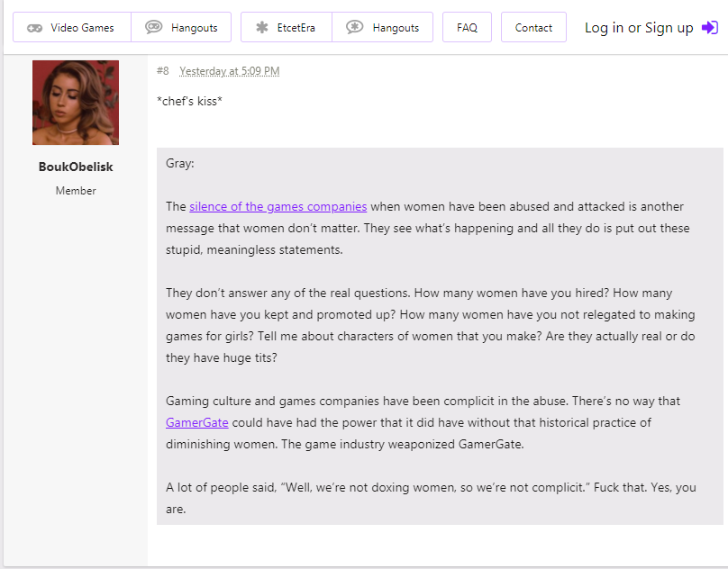Open the Video Games forum tab

coord(72,27)
